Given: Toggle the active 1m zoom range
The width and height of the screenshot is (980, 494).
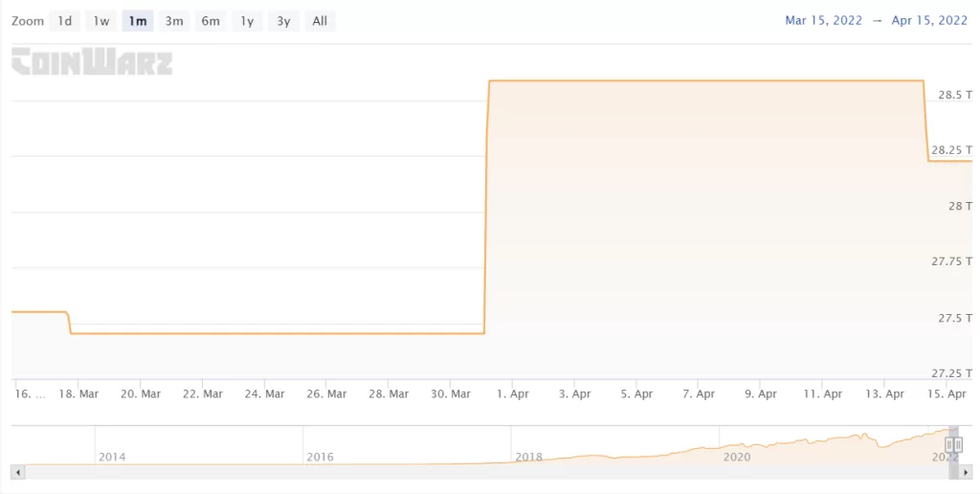Looking at the screenshot, I should coord(138,21).
